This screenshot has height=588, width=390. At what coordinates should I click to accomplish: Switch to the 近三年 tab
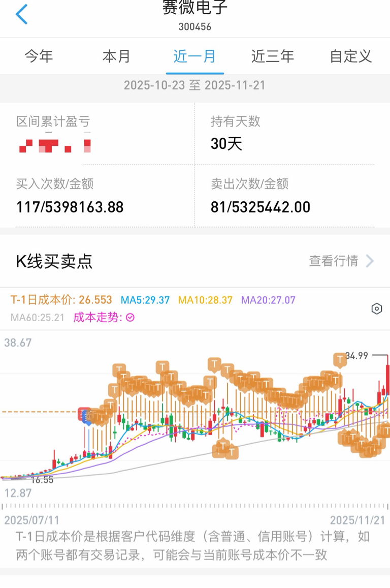pyautogui.click(x=273, y=56)
